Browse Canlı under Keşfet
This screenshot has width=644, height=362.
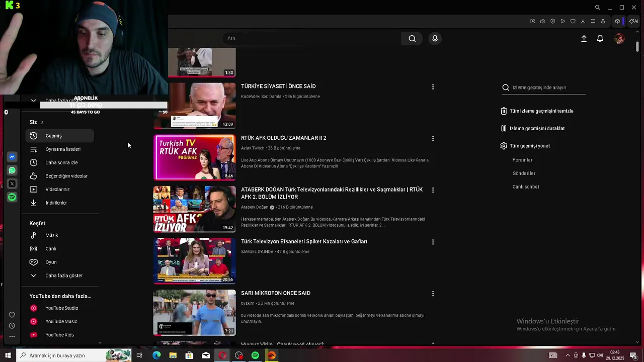(x=60, y=249)
